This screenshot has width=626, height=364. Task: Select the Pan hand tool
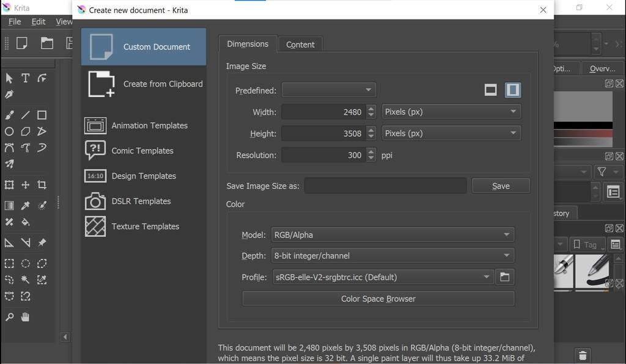point(25,317)
